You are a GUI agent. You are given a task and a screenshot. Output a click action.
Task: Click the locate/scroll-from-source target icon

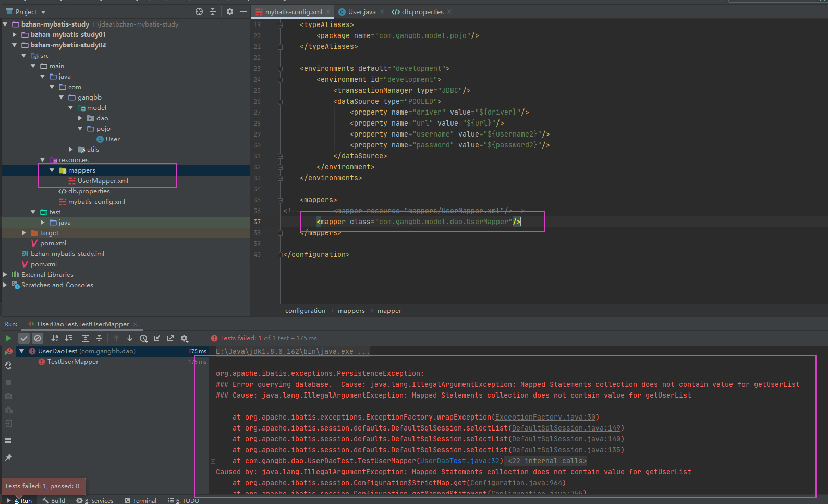[199, 11]
